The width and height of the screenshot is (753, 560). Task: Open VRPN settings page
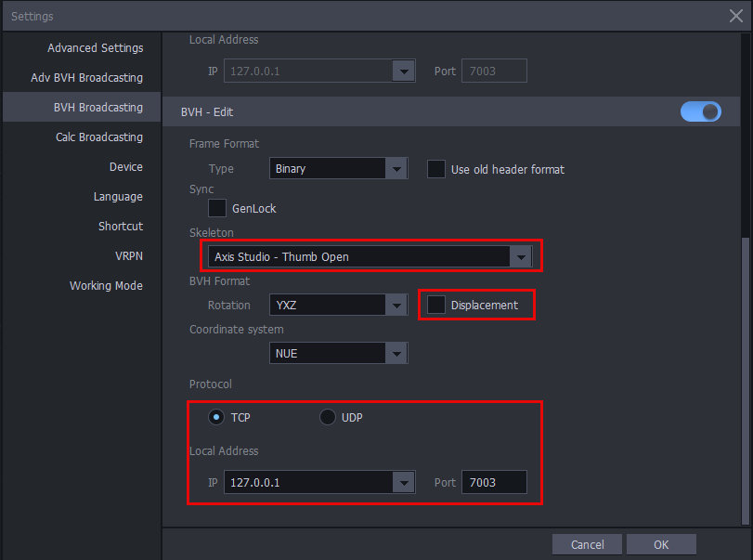pyautogui.click(x=129, y=256)
